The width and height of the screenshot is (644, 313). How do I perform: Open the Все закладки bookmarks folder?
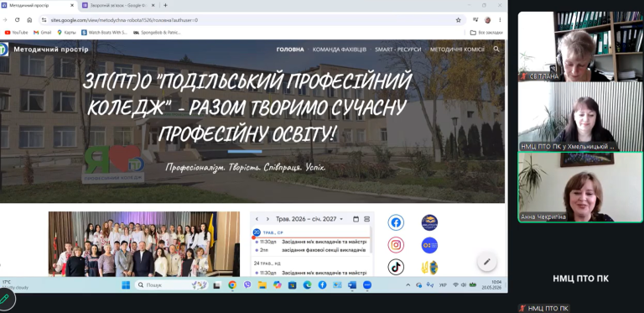[x=486, y=32]
